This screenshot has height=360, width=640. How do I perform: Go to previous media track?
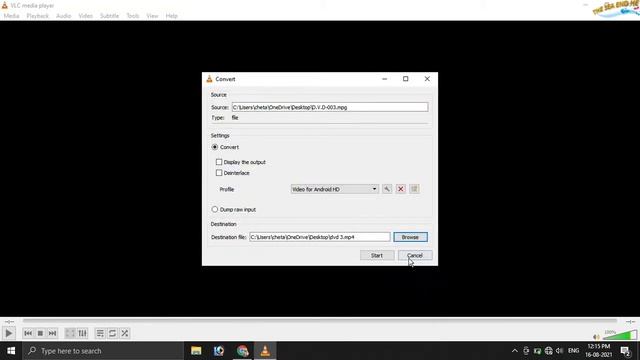pyautogui.click(x=28, y=333)
